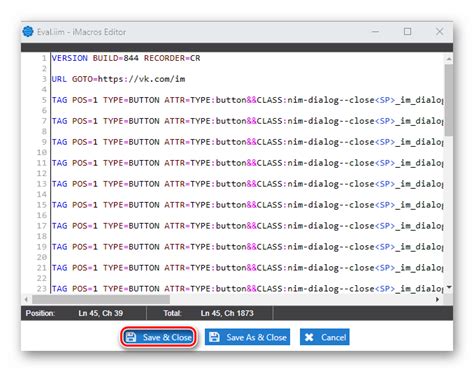This screenshot has height=376, width=474.
Task: Place cursor in TAG line 19
Action: click(x=247, y=247)
